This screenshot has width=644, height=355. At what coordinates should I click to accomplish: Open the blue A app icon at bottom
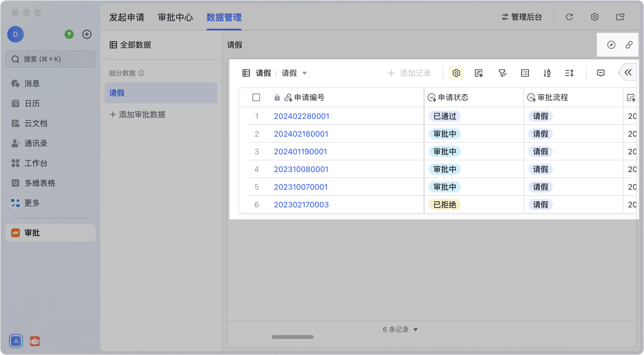pyautogui.click(x=16, y=341)
